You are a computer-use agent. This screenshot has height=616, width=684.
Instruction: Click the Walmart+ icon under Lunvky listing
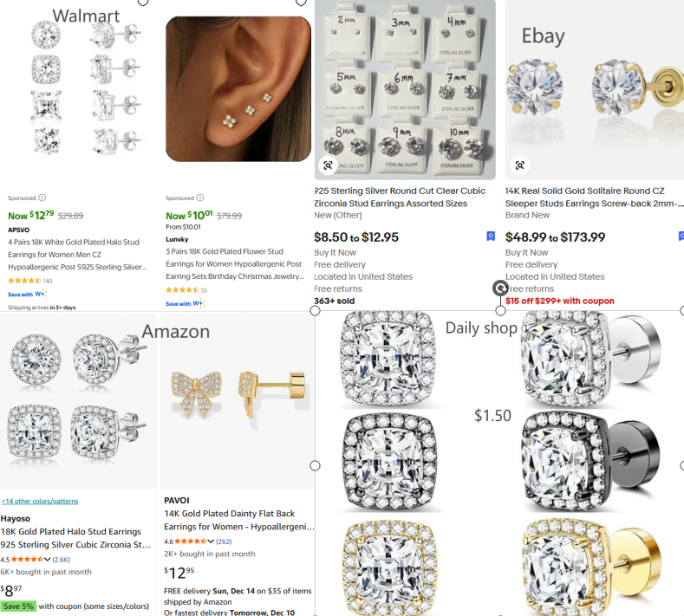[x=199, y=303]
